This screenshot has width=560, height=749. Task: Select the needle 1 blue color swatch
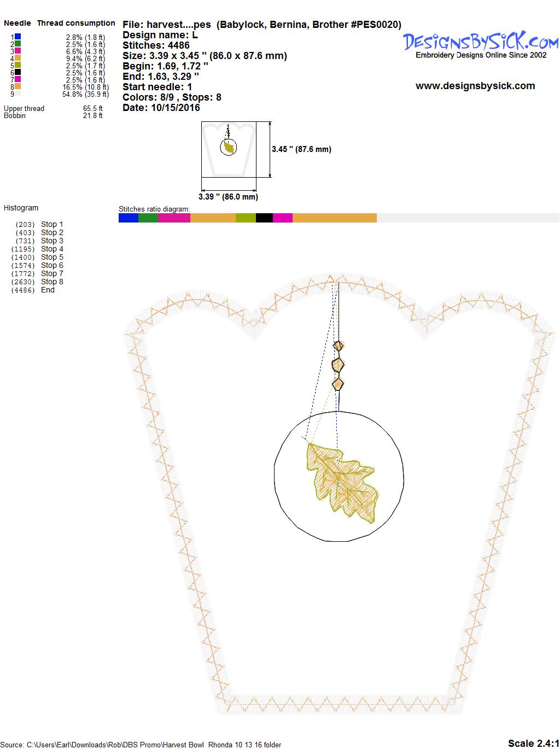pos(17,37)
